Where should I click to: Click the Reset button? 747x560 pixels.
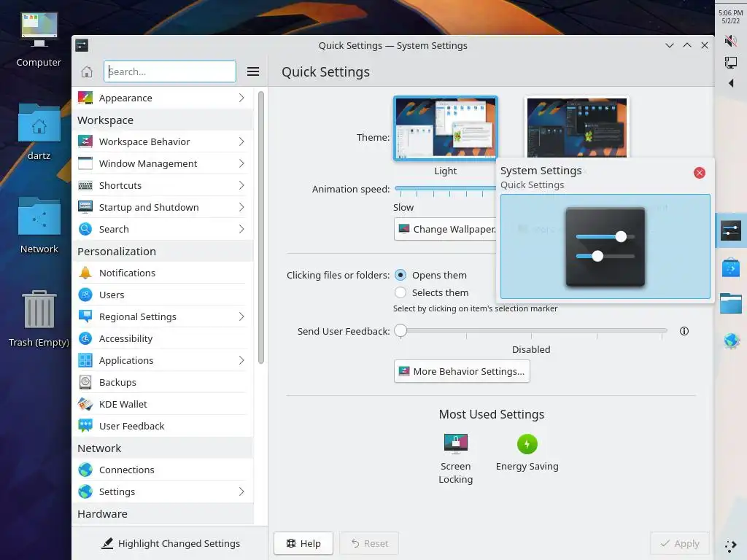pos(369,543)
